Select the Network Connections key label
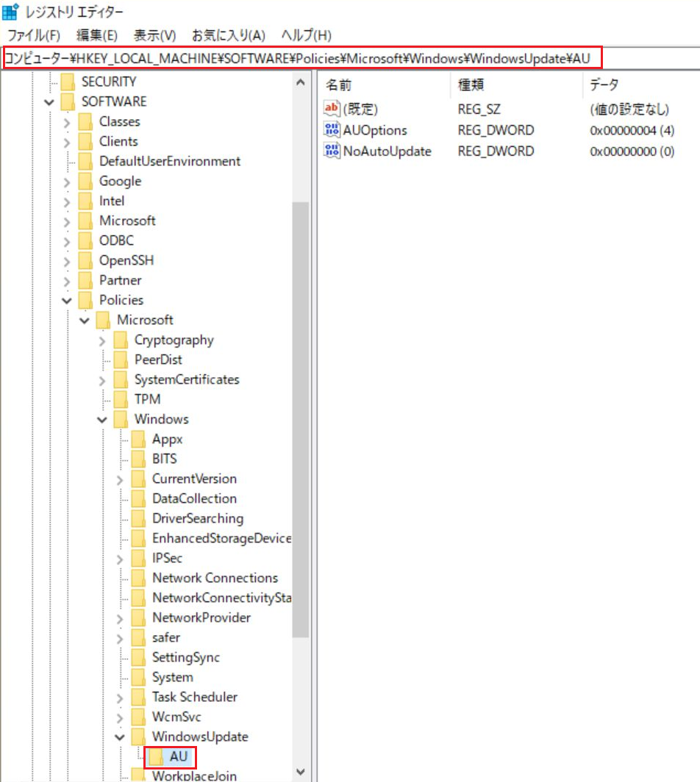 pos(215,578)
